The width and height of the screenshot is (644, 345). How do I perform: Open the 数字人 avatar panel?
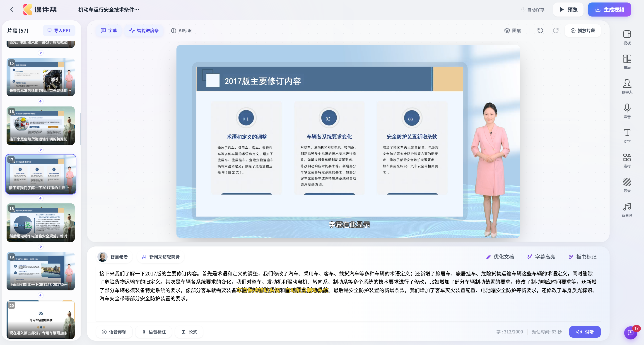point(627,87)
